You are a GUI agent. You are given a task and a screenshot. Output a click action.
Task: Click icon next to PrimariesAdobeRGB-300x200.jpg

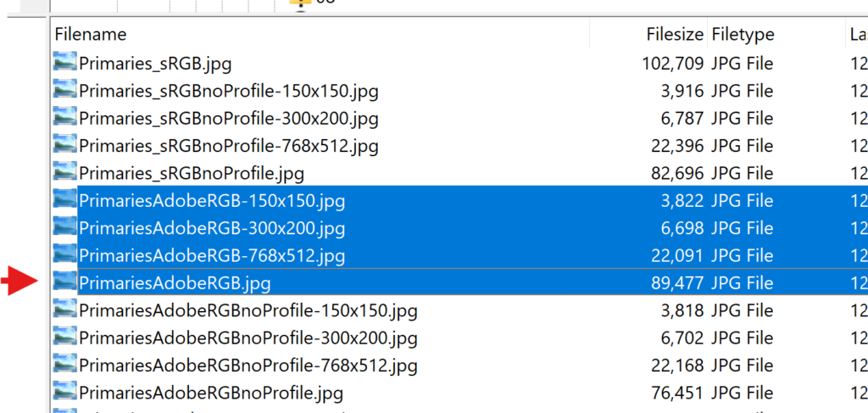[x=64, y=226]
